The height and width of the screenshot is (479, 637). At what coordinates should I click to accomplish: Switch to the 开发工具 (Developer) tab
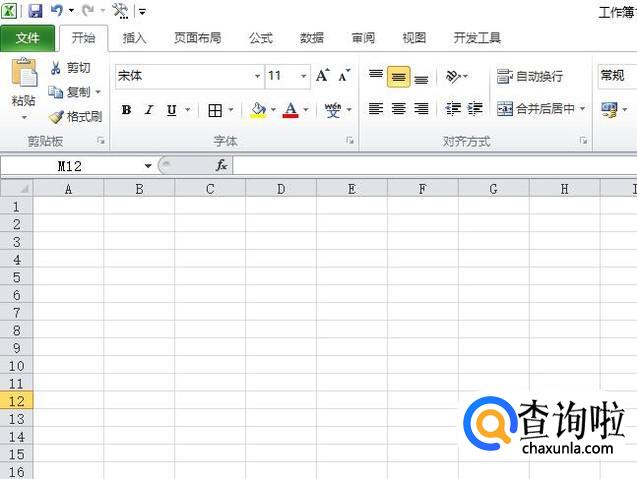point(477,38)
